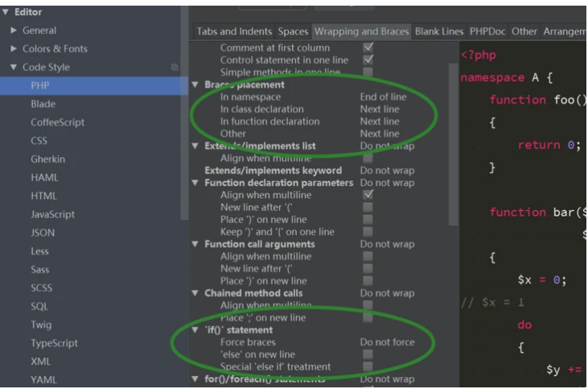Open In namespace 'End of line' dropdown
This screenshot has height=389, width=588.
[383, 97]
